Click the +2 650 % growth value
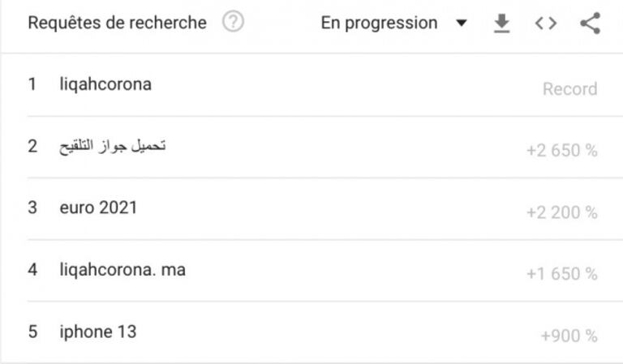The height and width of the screenshot is (364, 623). point(561,152)
